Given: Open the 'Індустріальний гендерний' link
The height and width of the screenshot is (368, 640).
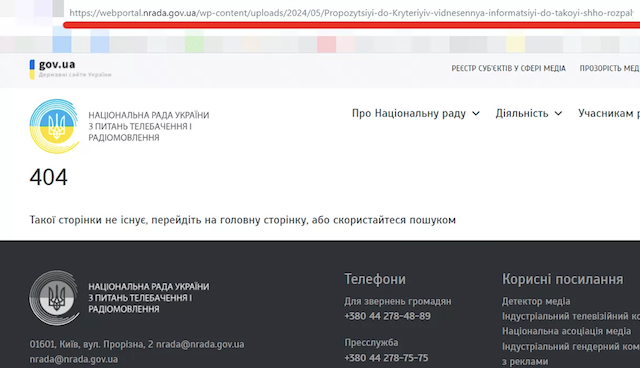Looking at the screenshot, I should click(x=571, y=347).
